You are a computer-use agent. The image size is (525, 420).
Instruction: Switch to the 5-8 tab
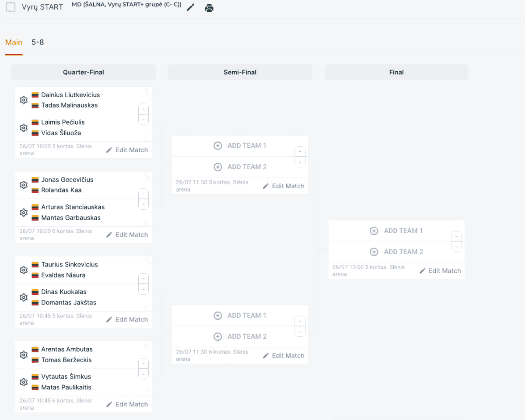tap(38, 42)
